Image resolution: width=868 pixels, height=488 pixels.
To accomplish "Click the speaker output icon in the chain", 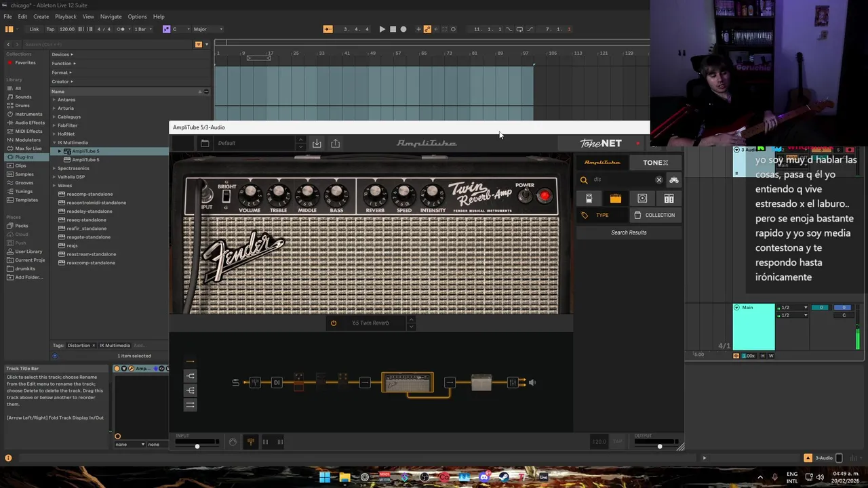I will click(x=532, y=382).
